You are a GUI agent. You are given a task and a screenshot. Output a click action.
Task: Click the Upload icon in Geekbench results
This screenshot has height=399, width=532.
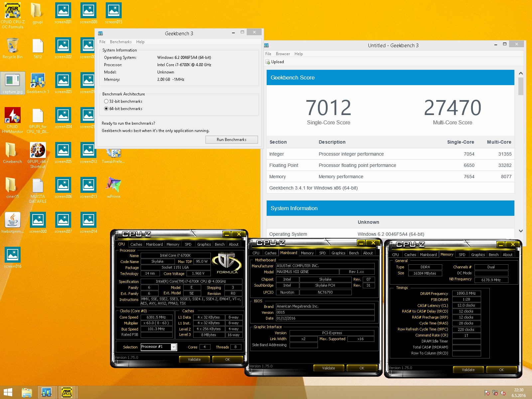268,62
